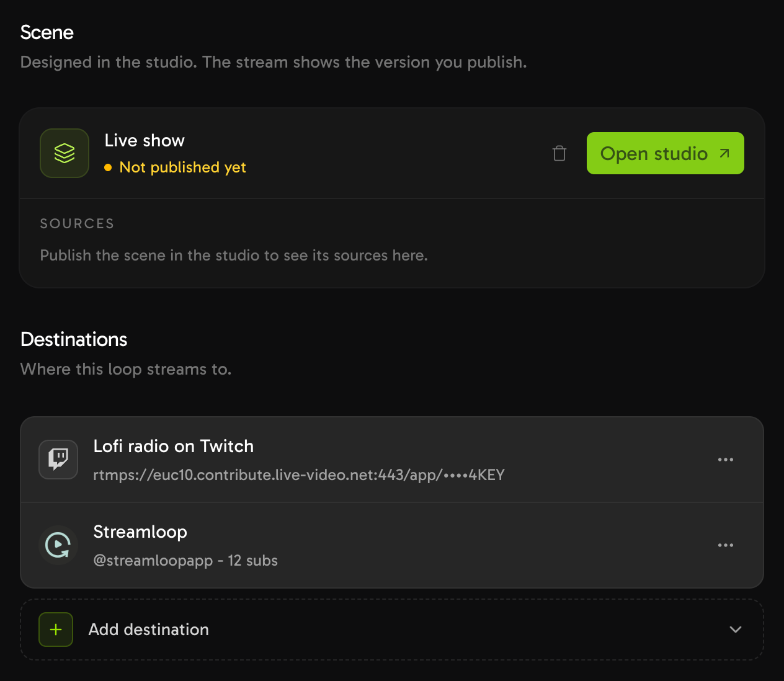Click the Where this loop streams to text
Screen dimensions: 784x681
coord(126,369)
